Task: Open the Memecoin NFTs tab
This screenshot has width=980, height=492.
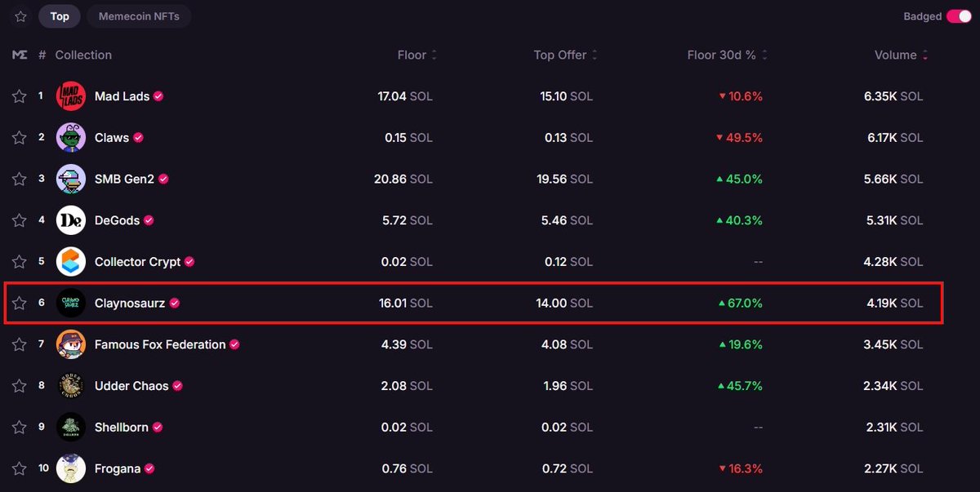Action: click(x=139, y=16)
